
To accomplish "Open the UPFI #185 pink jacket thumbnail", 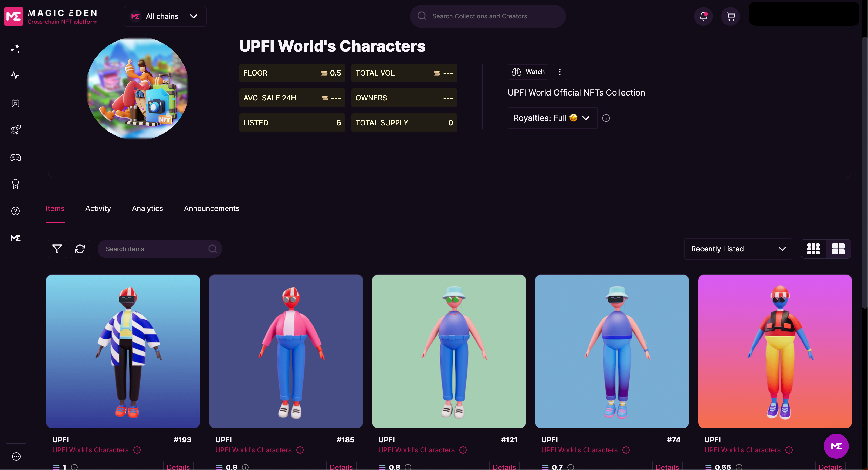I will coord(286,351).
